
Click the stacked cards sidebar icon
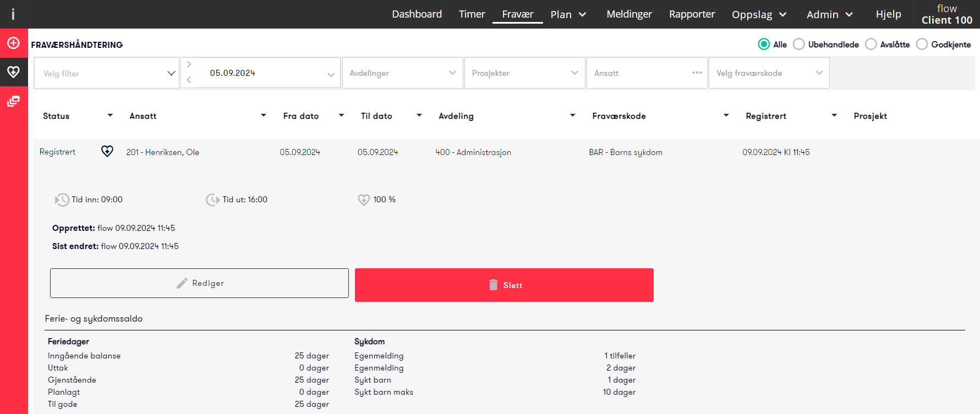pos(13,101)
